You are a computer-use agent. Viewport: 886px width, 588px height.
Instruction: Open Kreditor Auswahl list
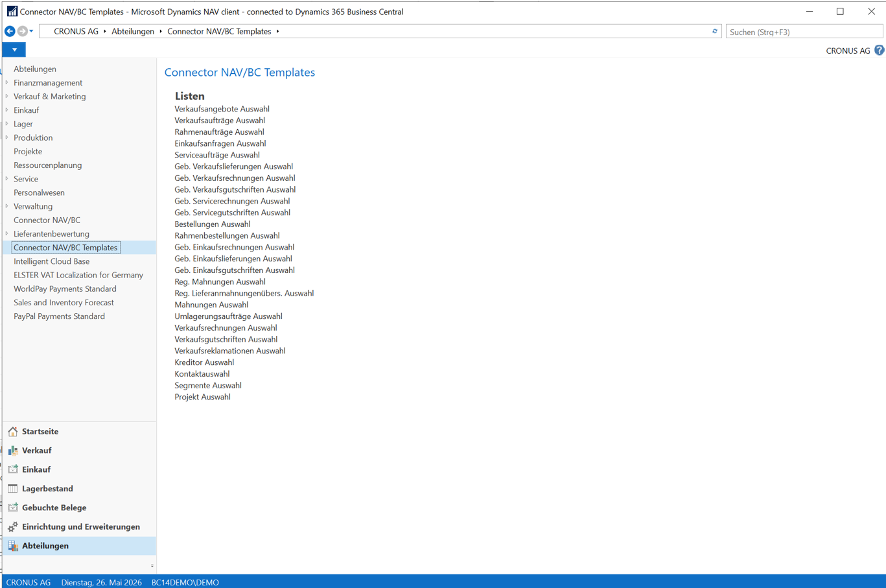pyautogui.click(x=204, y=362)
